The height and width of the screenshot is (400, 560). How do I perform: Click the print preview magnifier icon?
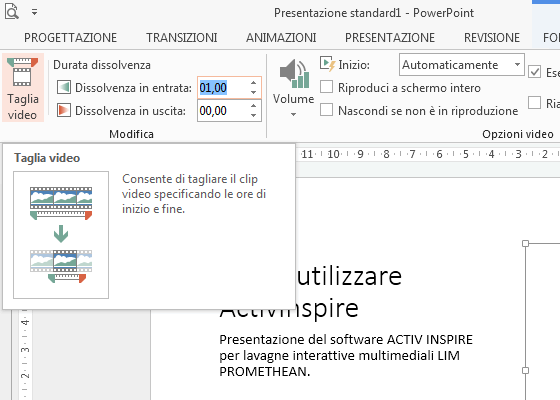(x=11, y=11)
